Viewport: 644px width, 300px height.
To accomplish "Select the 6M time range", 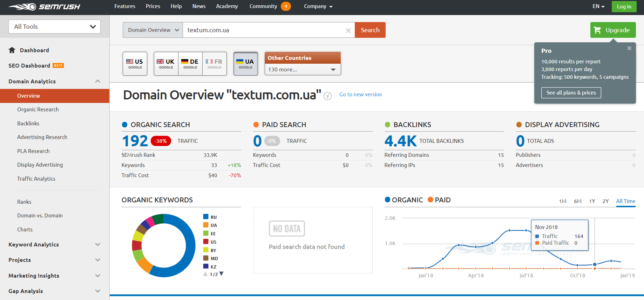I will (578, 201).
